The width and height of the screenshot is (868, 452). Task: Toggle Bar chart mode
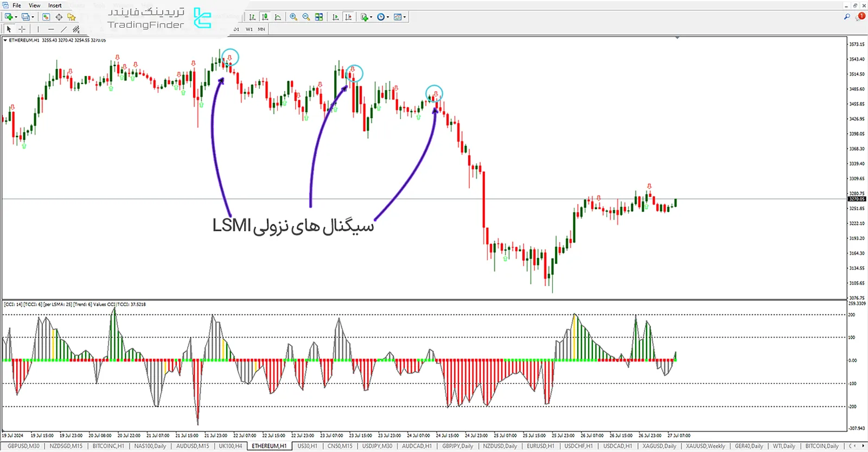tap(252, 17)
